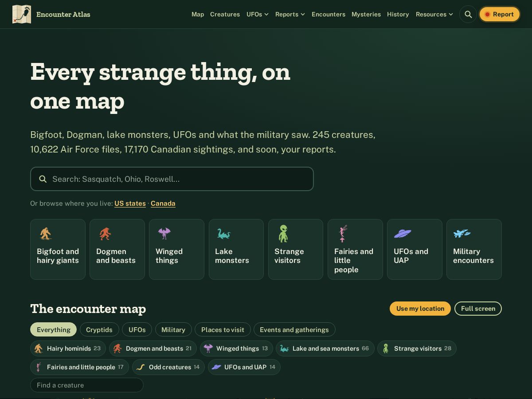Image resolution: width=532 pixels, height=399 pixels.
Task: Open the History nav item
Action: point(398,14)
